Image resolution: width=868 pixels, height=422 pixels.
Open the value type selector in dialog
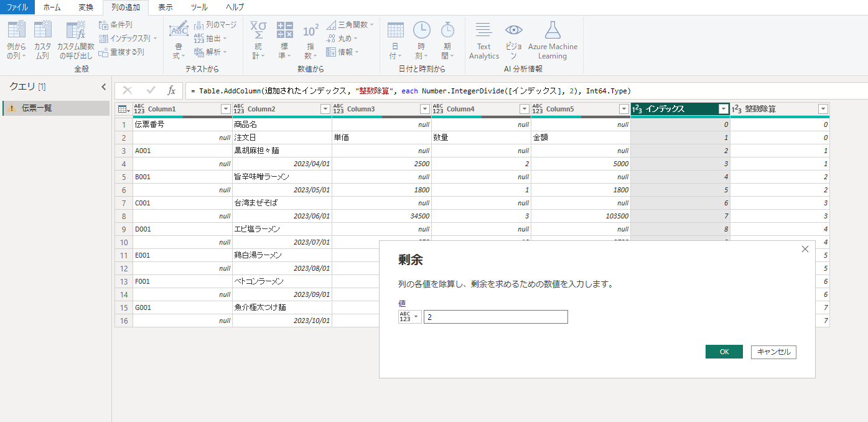coord(409,317)
